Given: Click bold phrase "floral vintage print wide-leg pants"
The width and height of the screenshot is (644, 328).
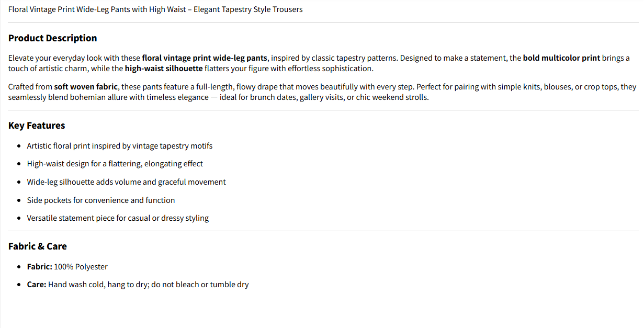Looking at the screenshot, I should (x=205, y=58).
